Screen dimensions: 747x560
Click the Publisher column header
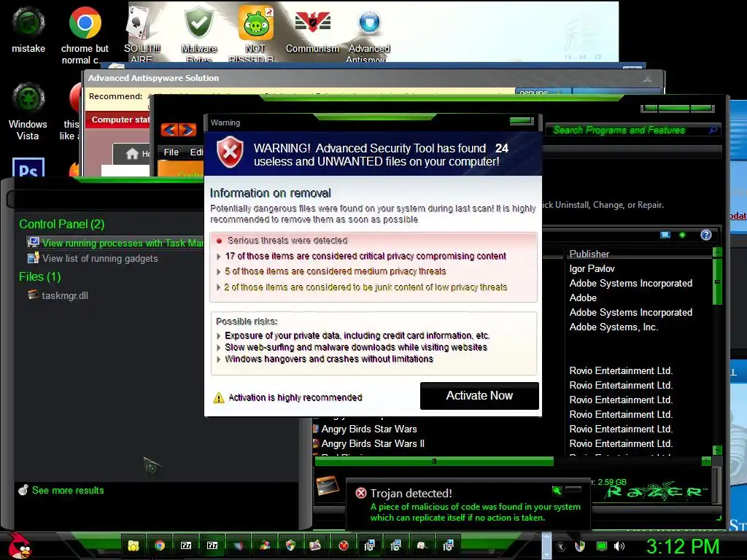click(x=589, y=254)
